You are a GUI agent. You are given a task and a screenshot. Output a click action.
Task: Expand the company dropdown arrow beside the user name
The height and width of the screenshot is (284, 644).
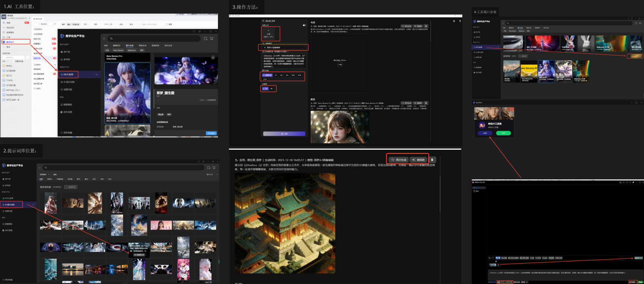(x=30, y=18)
